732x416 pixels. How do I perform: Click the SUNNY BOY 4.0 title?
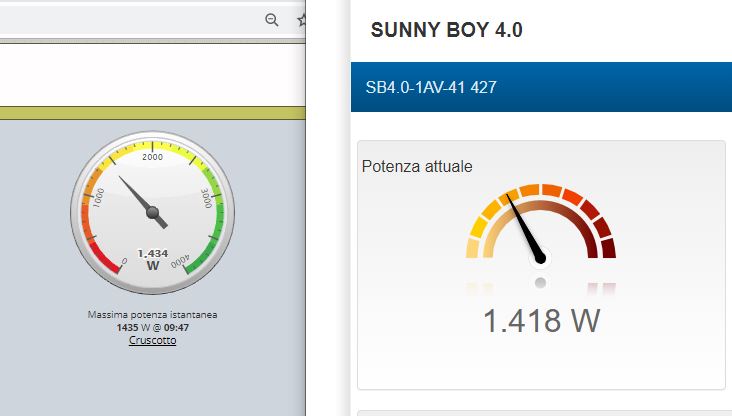(446, 30)
